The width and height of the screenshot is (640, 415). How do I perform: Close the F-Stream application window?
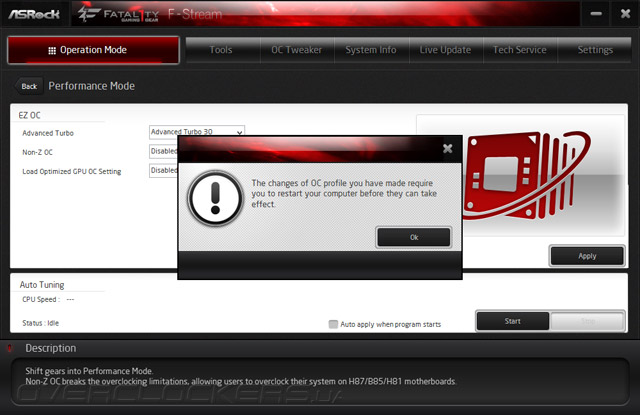pos(625,14)
